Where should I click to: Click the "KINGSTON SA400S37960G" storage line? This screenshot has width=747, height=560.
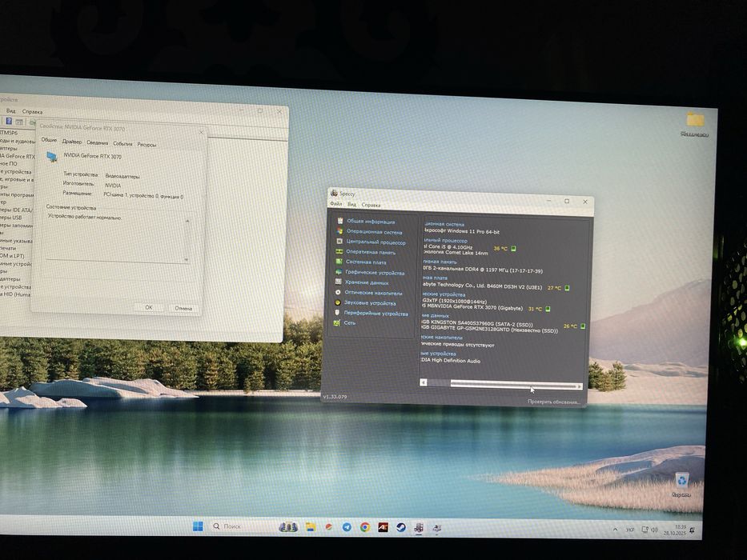[477, 324]
